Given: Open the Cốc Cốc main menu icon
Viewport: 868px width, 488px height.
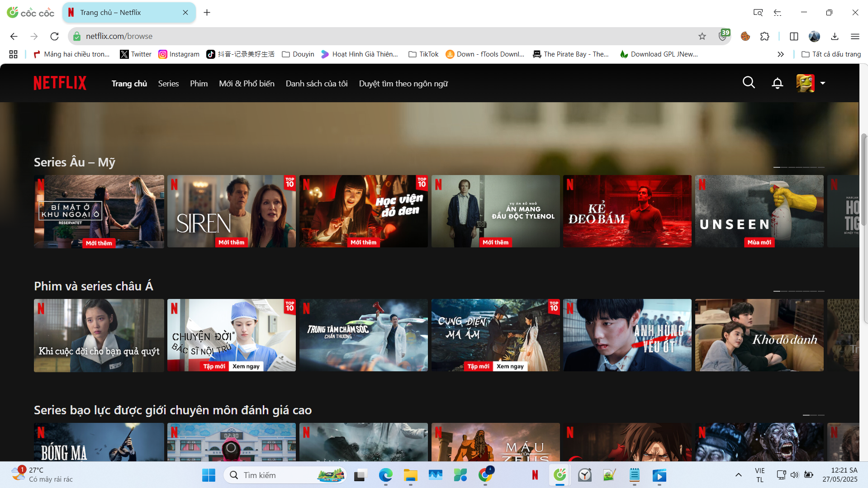Looking at the screenshot, I should coord(855,36).
